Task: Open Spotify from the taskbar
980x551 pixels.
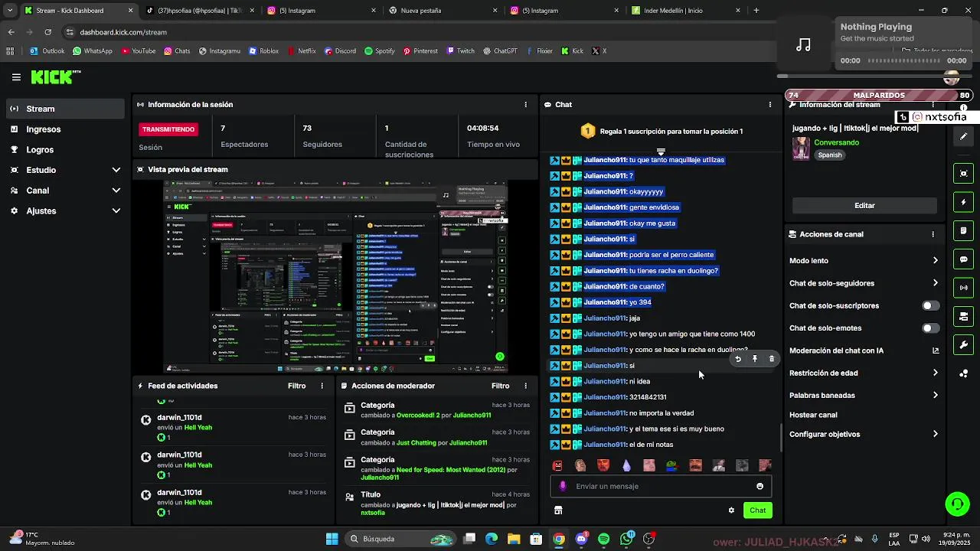Action: (604, 539)
